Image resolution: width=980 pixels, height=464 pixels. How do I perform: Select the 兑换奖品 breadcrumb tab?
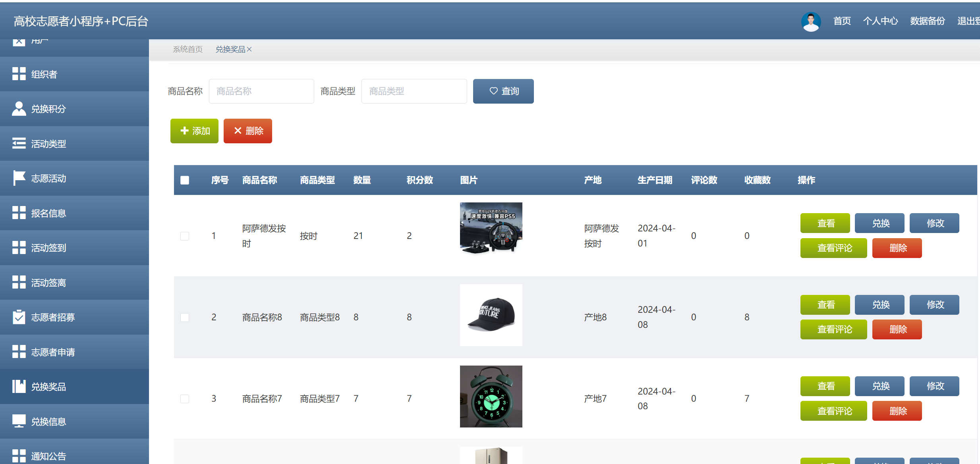[230, 49]
